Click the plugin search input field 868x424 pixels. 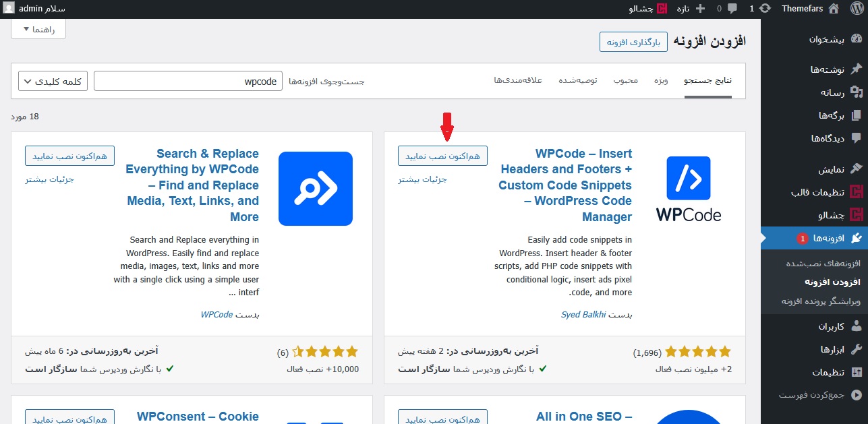[188, 82]
